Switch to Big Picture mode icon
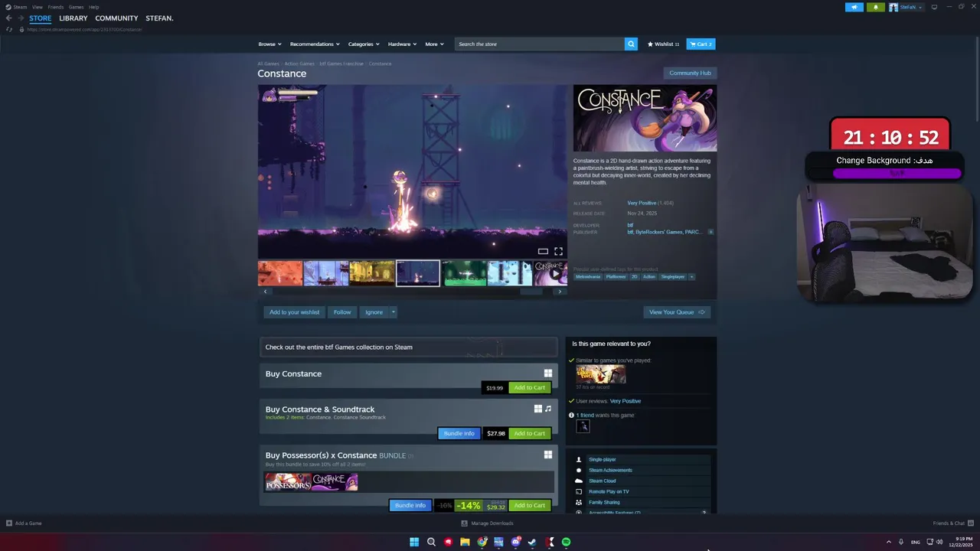The image size is (980, 551). (x=934, y=7)
